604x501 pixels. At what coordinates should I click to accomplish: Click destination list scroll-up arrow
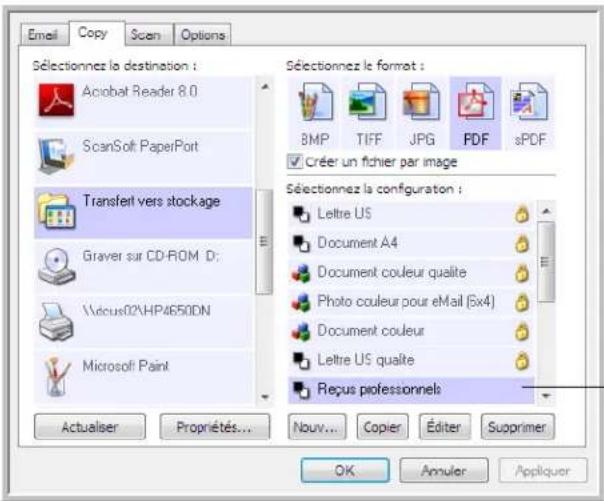[265, 87]
